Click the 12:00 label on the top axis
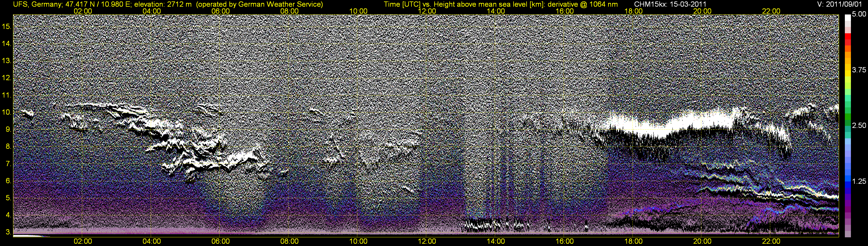 (x=427, y=11)
